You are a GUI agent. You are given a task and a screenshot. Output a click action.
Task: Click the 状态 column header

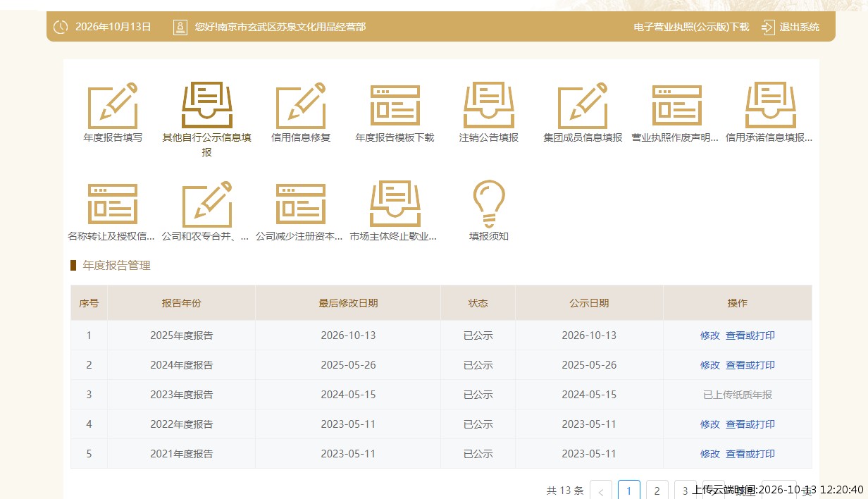(x=478, y=303)
